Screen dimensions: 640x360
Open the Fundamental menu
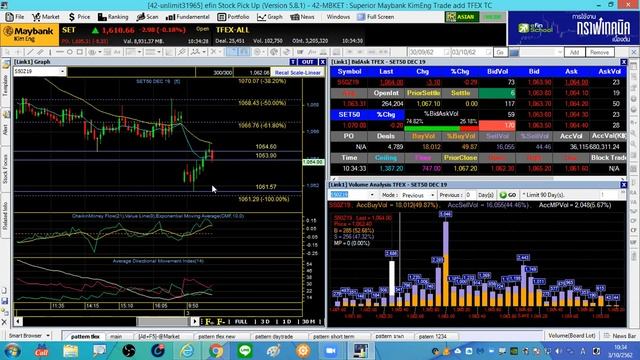pos(188,17)
